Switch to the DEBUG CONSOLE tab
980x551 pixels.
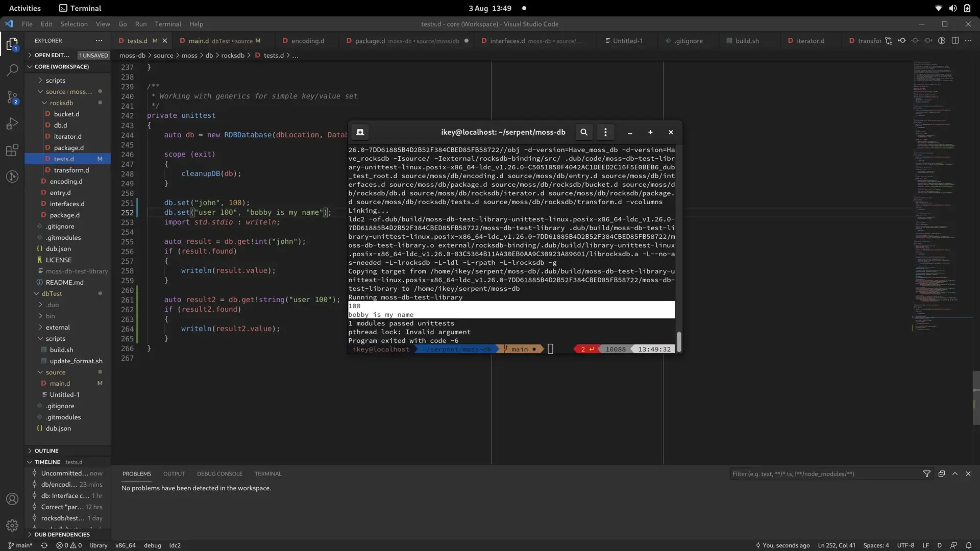point(219,474)
